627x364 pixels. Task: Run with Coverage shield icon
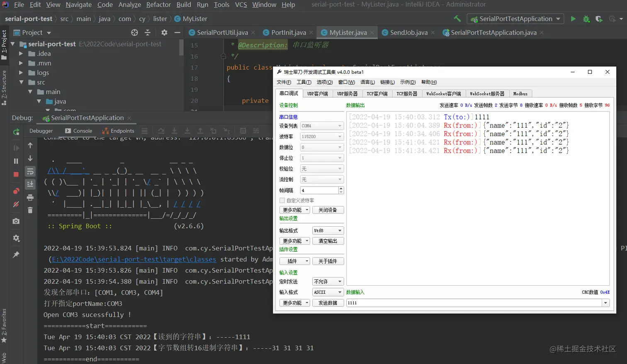(x=599, y=19)
